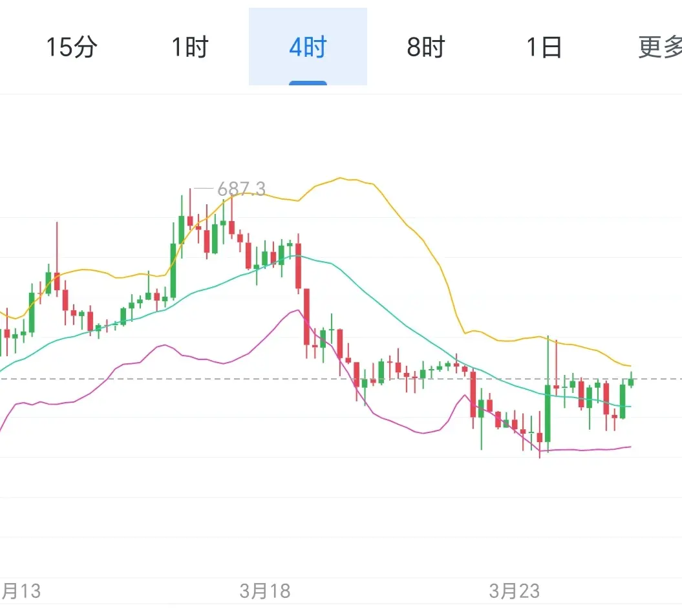Click the tall green candle near 3月23
The height and width of the screenshot is (616, 682).
click(x=548, y=414)
